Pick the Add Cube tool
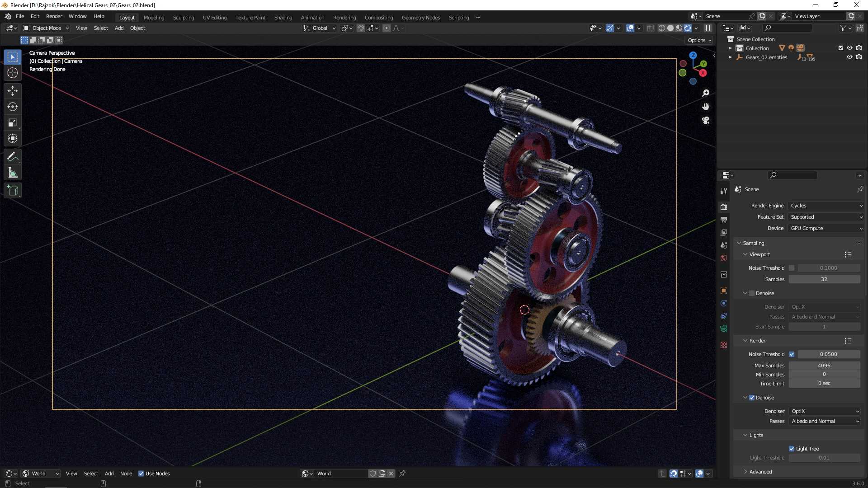868x488 pixels. click(x=13, y=191)
